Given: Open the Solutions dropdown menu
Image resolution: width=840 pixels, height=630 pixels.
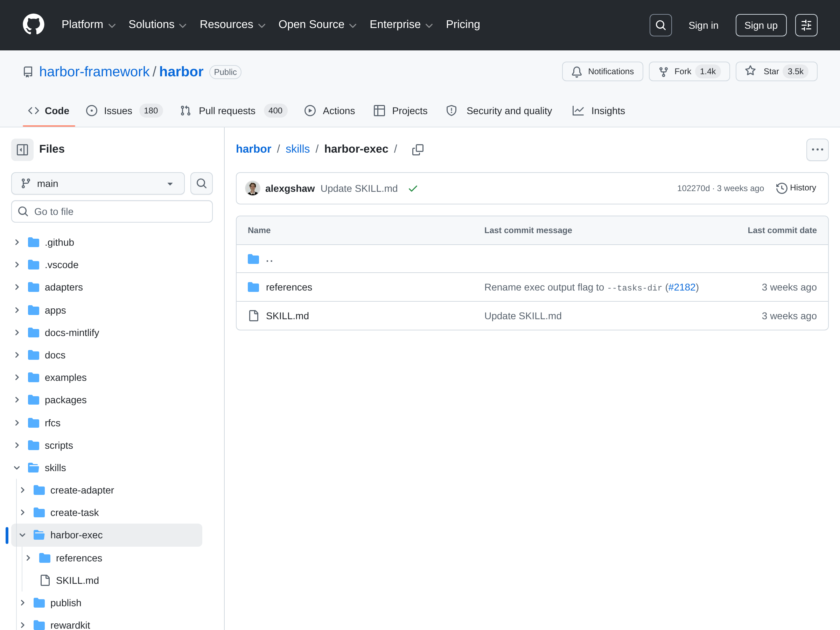Looking at the screenshot, I should tap(157, 25).
